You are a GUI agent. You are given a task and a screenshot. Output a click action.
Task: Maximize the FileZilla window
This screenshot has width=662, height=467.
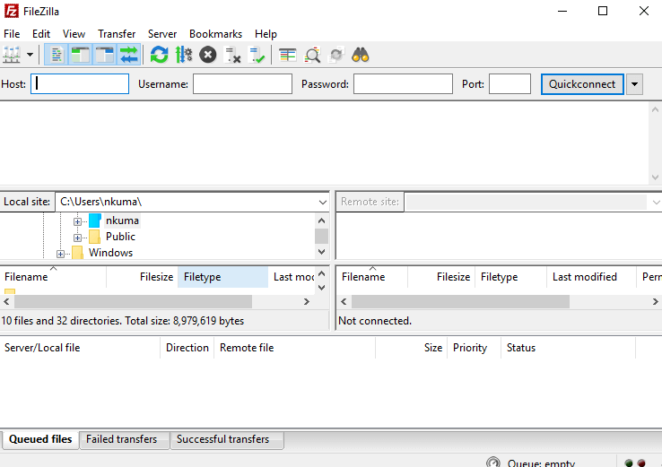click(x=602, y=11)
